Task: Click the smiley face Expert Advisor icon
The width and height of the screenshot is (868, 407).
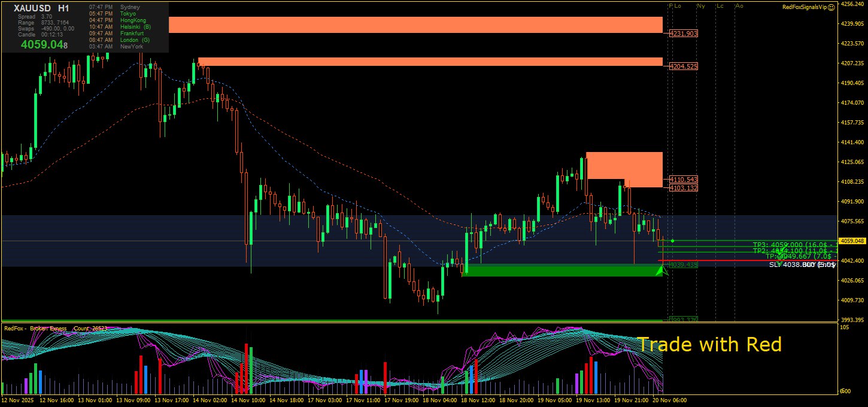Action: point(831,7)
